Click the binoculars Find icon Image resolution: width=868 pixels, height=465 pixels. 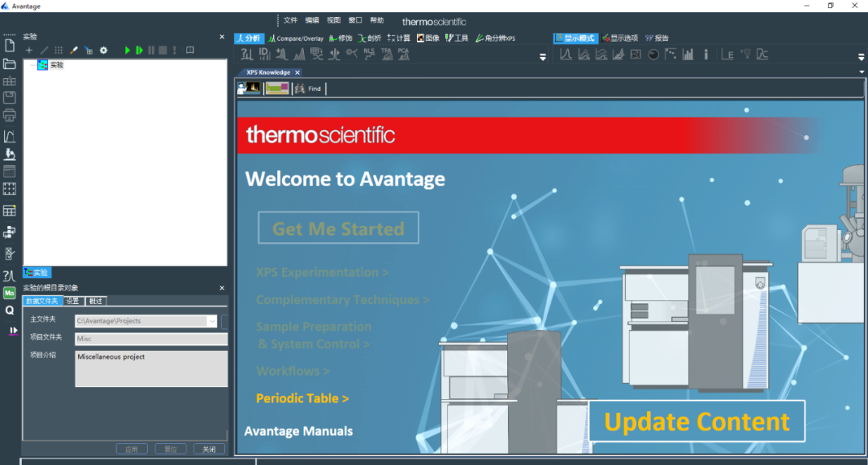[300, 88]
